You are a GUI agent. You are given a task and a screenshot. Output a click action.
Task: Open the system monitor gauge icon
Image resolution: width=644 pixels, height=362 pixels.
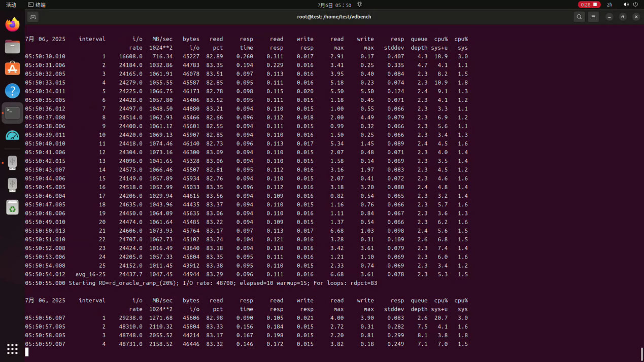pos(12,135)
